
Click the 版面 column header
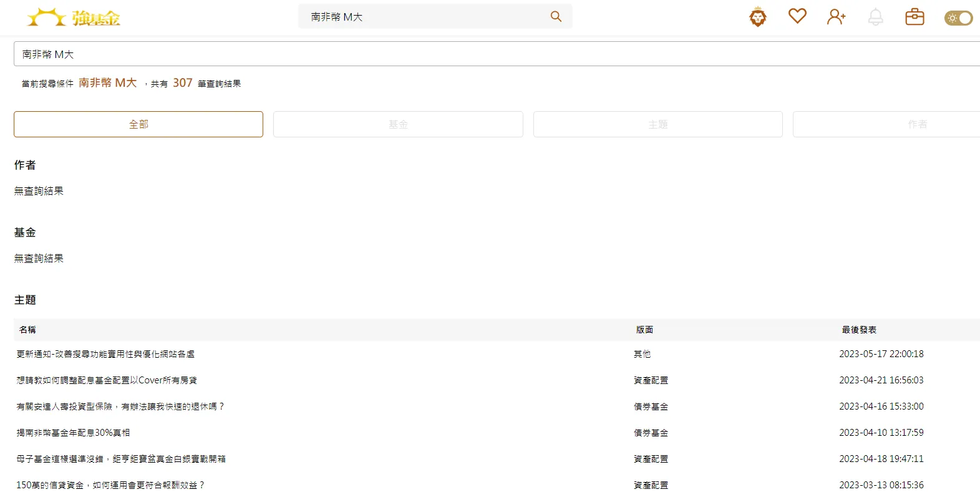click(x=644, y=330)
